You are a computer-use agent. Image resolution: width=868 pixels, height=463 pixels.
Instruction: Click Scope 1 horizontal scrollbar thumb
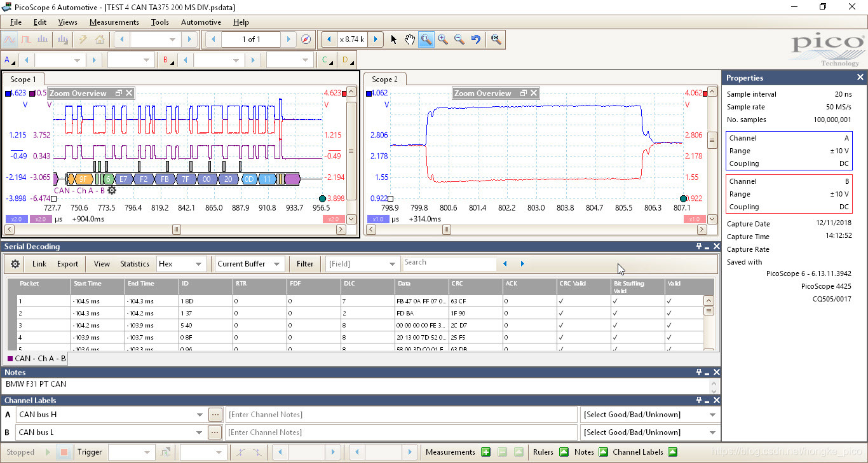point(177,230)
